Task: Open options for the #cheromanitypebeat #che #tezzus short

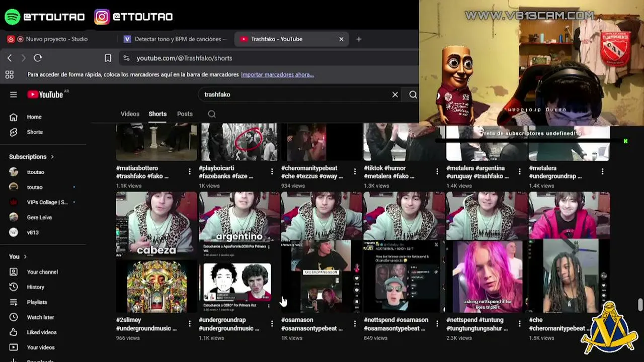Action: 354,172
